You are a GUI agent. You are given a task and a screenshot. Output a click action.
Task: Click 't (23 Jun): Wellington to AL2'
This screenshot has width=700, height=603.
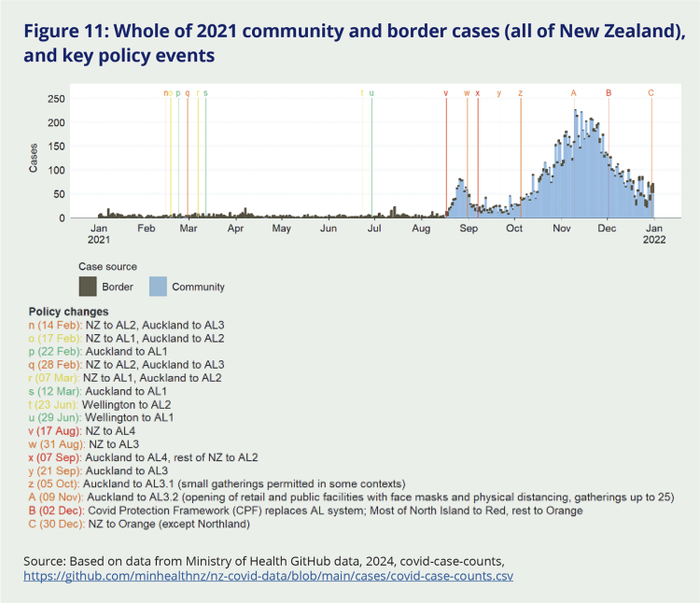pyautogui.click(x=100, y=404)
